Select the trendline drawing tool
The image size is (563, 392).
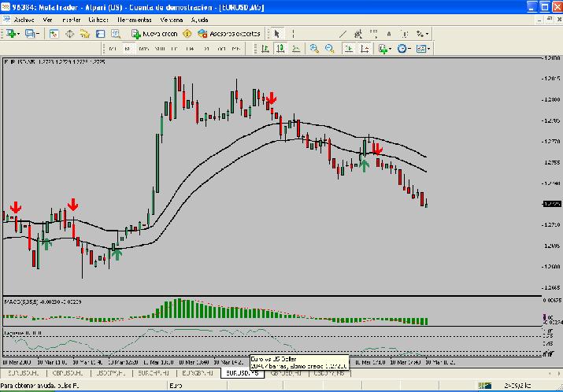point(343,34)
